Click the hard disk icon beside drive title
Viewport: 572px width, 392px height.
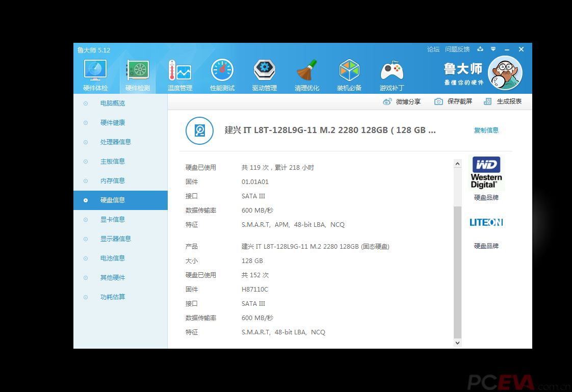coord(199,130)
